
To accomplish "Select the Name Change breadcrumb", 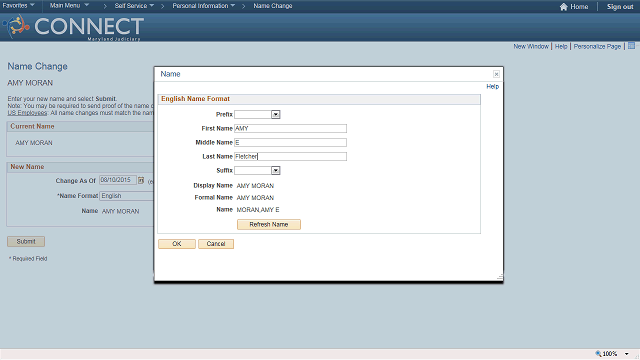I will [x=273, y=6].
